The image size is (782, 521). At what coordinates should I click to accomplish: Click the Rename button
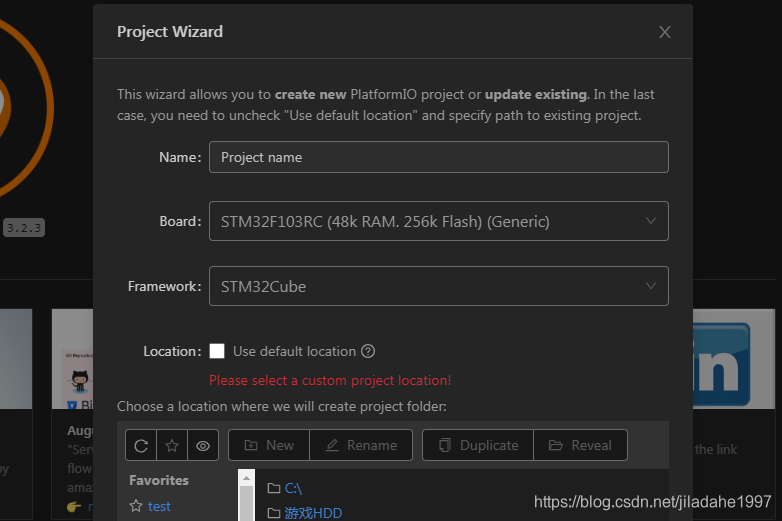(x=361, y=445)
